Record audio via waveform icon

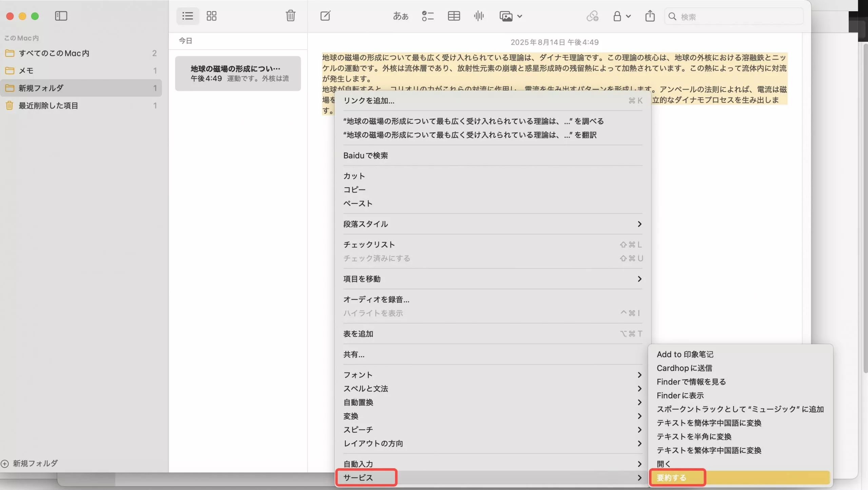click(479, 16)
